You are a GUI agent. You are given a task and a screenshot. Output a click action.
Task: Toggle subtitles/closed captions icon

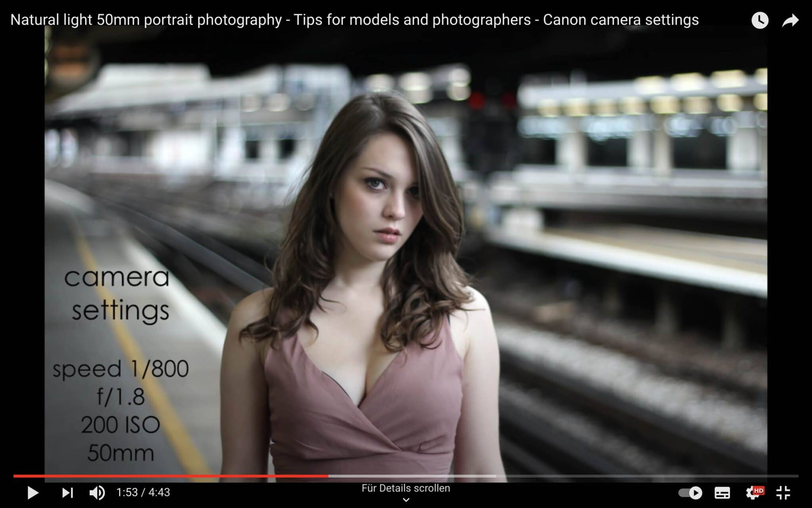click(722, 493)
